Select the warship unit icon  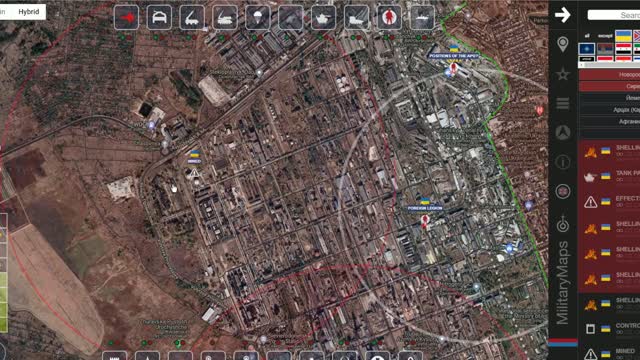[422, 18]
